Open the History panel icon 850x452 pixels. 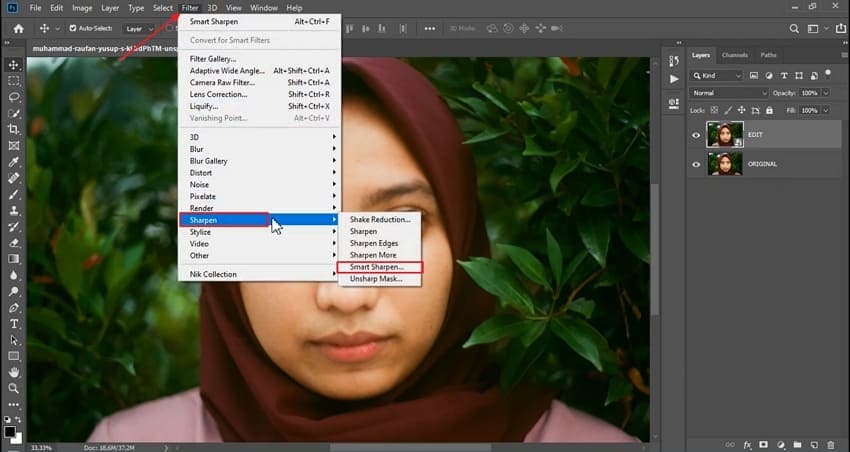674,61
